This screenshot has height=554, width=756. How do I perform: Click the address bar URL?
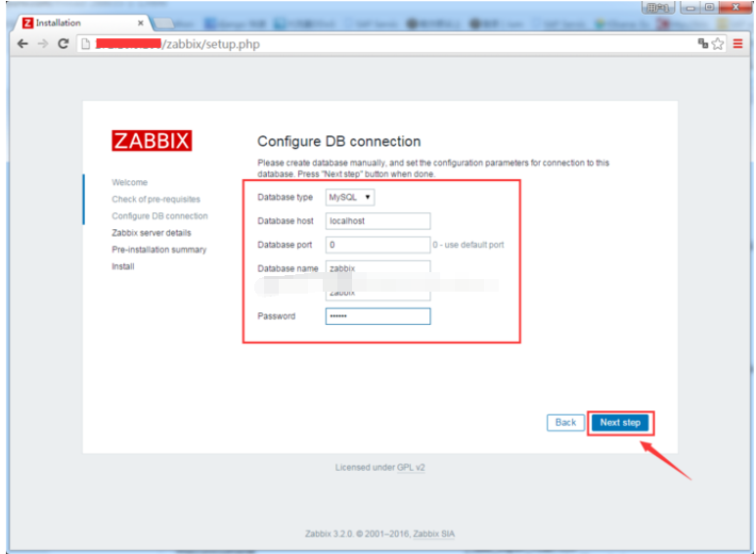[x=177, y=44]
